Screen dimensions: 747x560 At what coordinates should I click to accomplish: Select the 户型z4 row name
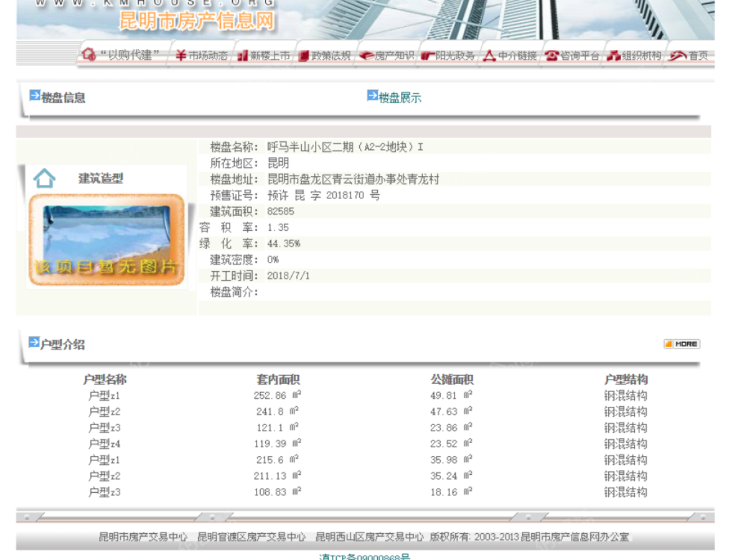105,444
